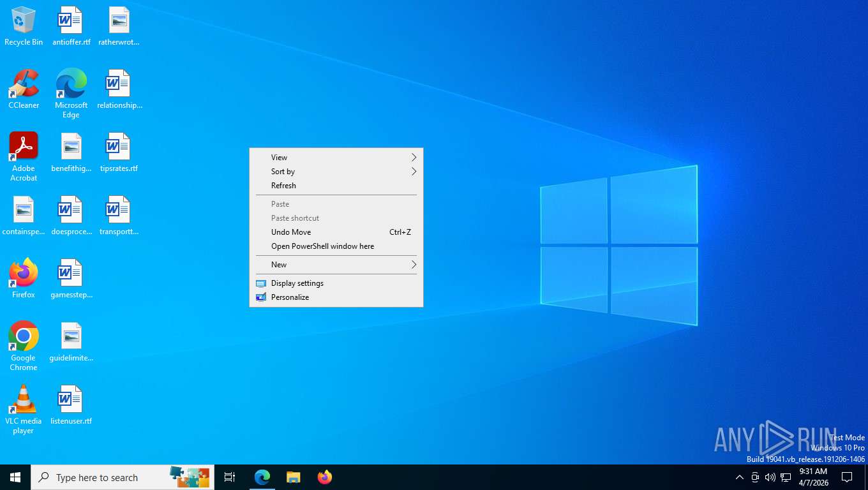Screen dimensions: 868x490
Task: Click the Meet Now tray icon
Action: [x=755, y=477]
